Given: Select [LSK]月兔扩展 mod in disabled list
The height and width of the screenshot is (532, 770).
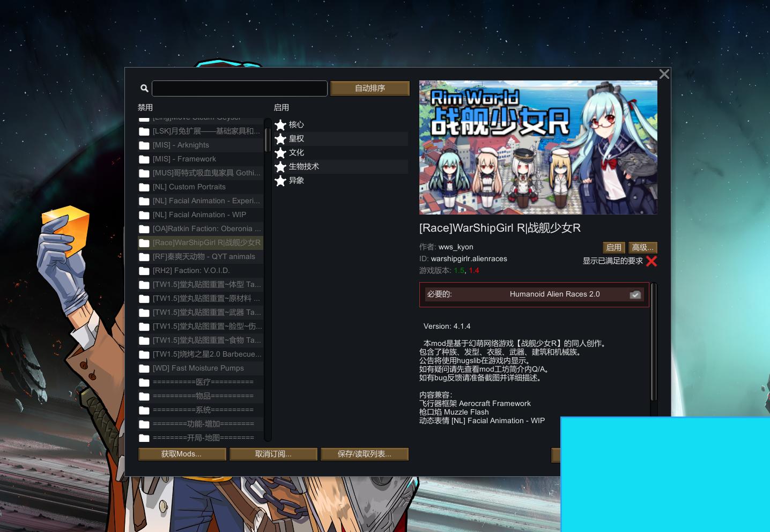Looking at the screenshot, I should pyautogui.click(x=201, y=131).
